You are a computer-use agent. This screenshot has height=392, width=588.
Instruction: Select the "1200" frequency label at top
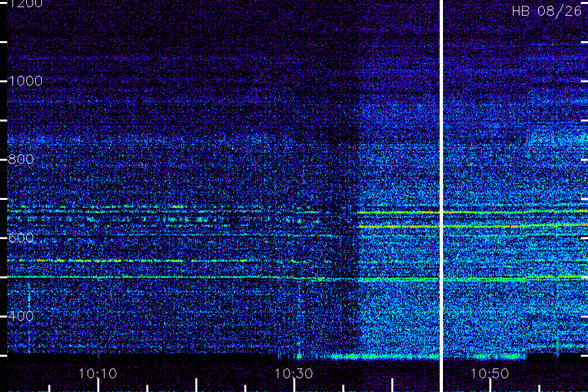tap(25, 4)
